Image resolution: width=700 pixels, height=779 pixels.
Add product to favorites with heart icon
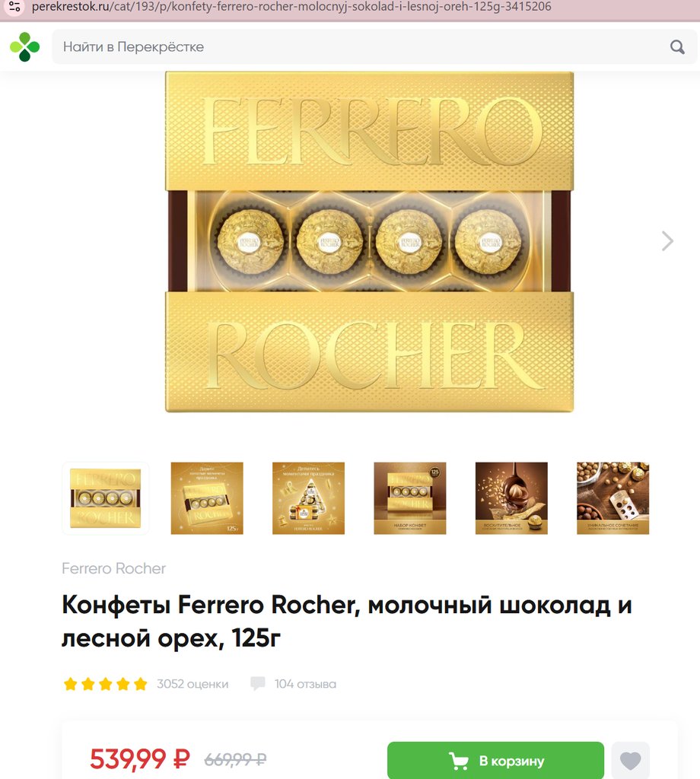(631, 760)
